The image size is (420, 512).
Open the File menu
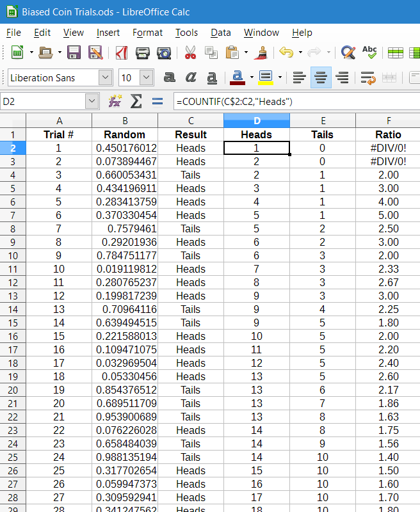[x=13, y=33]
